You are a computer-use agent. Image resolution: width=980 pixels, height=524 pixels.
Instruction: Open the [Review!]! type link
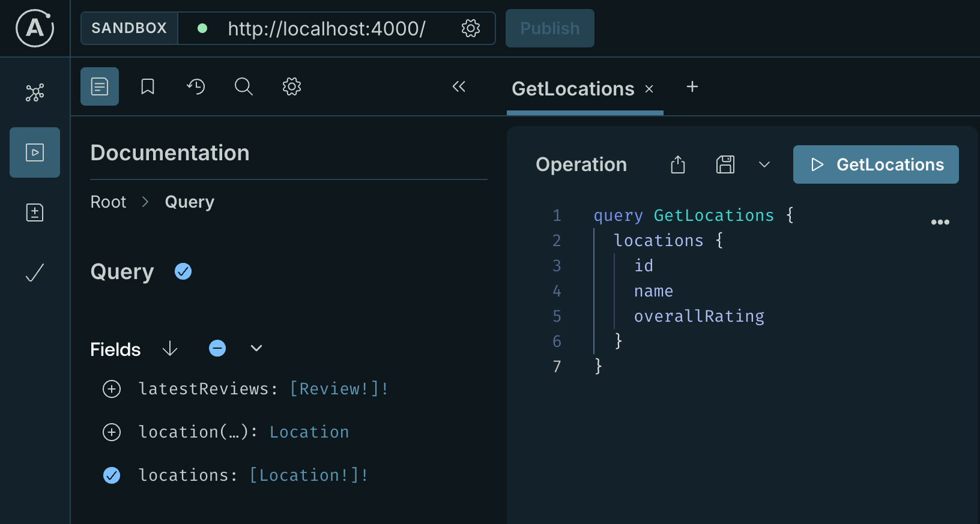click(x=339, y=389)
